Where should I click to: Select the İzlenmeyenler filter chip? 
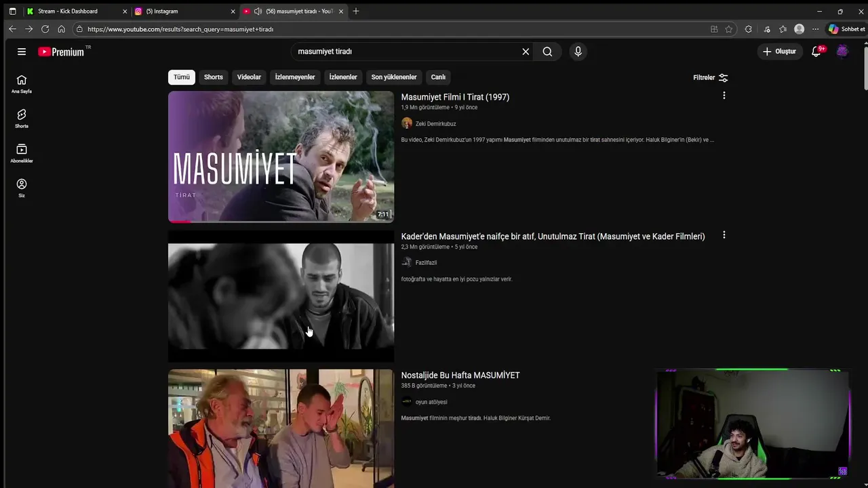pos(295,77)
